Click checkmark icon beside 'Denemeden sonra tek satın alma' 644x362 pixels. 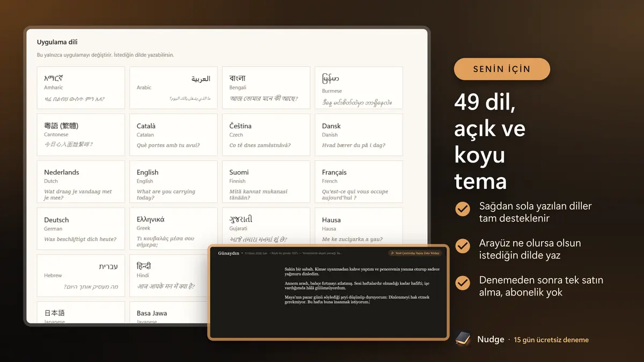[x=462, y=283]
